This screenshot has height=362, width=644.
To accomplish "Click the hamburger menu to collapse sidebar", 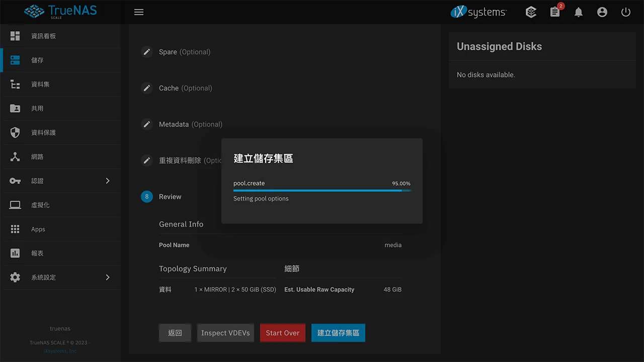I will [x=139, y=12].
